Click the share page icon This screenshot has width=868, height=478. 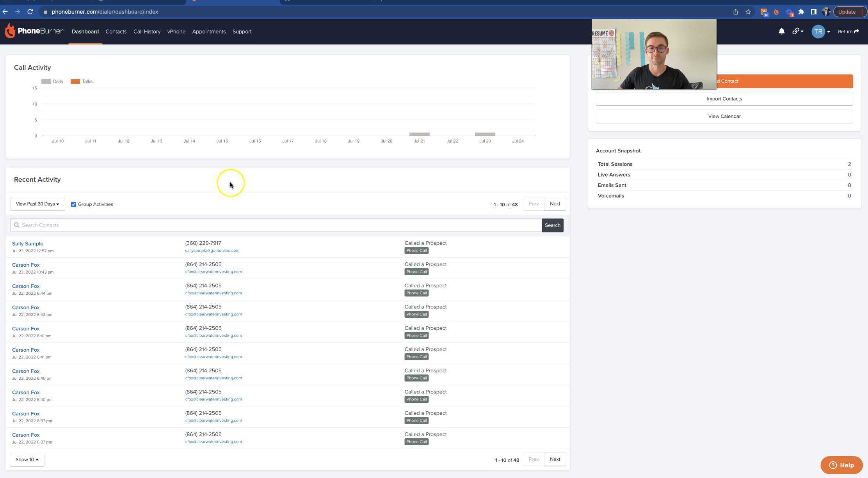point(736,12)
